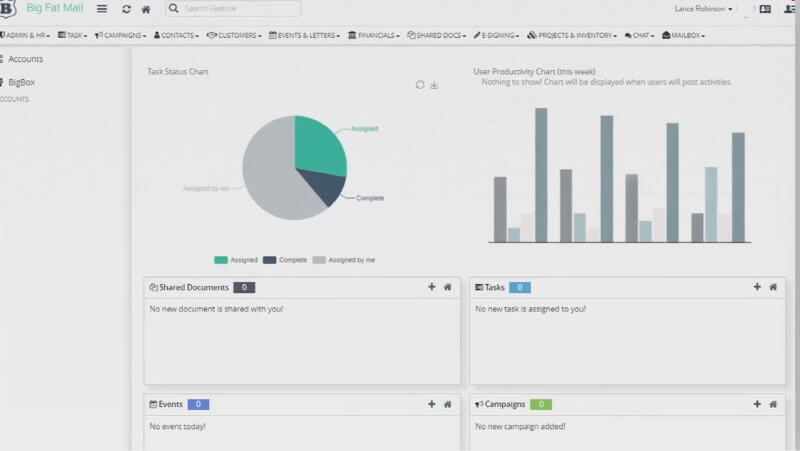Toggle the hamburger menu icon

pyautogui.click(x=102, y=9)
